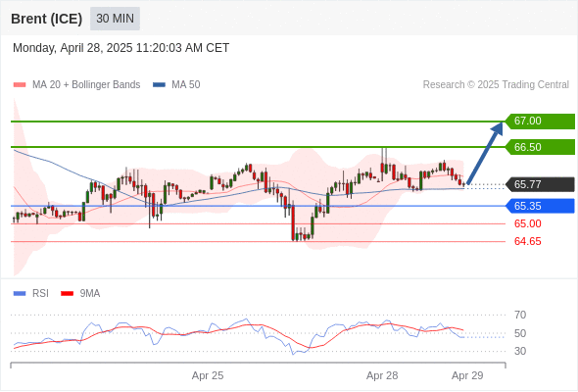Click the Apr 28 date axis label

pos(382,375)
